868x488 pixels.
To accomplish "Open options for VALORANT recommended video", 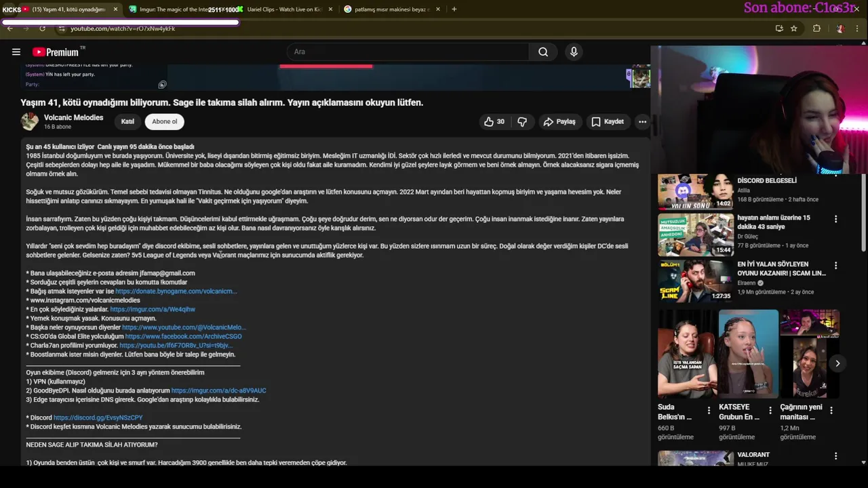I will 835,456.
